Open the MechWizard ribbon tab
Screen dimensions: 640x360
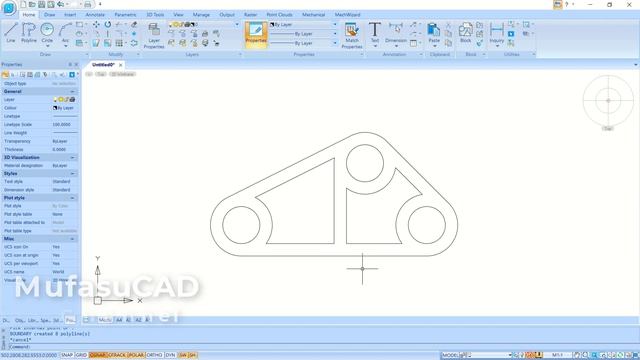coord(347,15)
